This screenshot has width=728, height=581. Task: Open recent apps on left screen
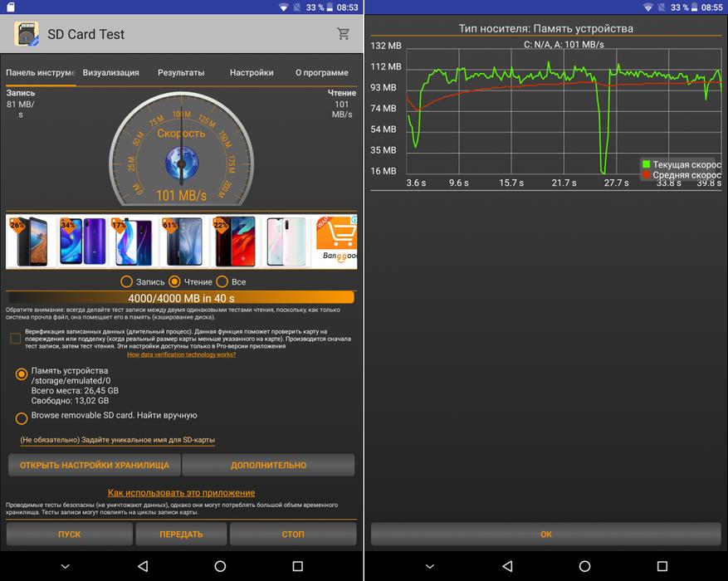297,566
